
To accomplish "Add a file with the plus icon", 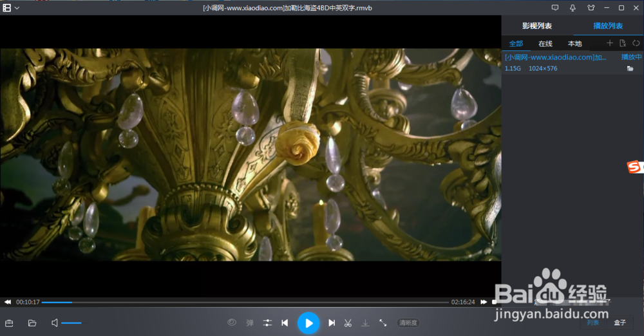I will (x=609, y=43).
